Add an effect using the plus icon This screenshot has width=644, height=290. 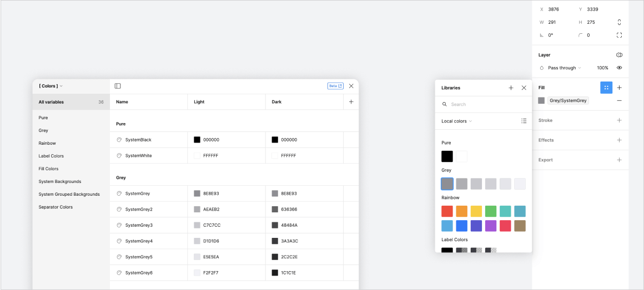coord(619,140)
